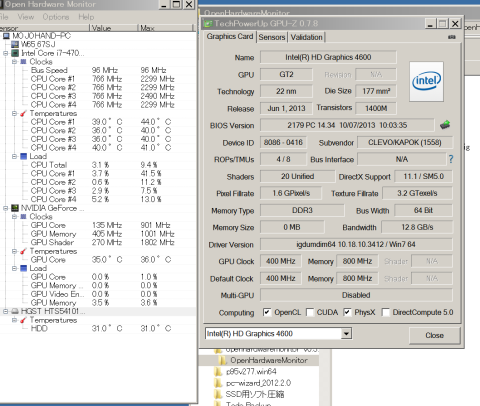Viewport: 480px width, 406px height.
Task: Switch to the Sensors tab
Action: coord(272,37)
